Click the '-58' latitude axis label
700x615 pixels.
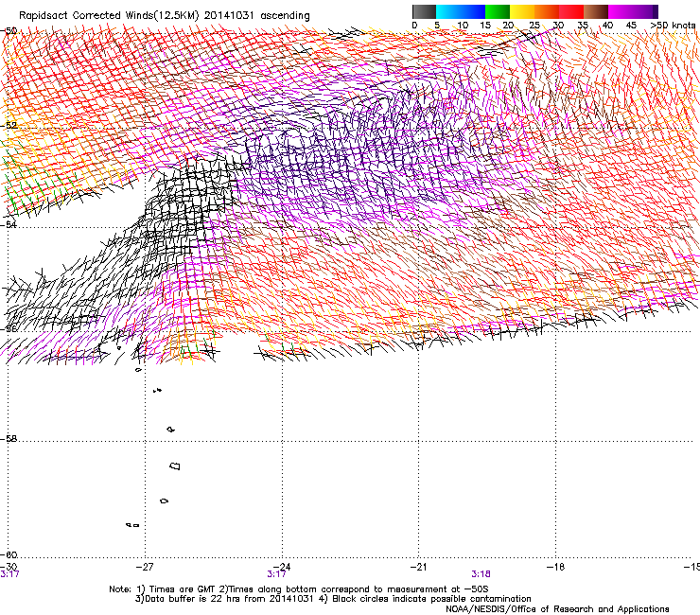coord(9,439)
